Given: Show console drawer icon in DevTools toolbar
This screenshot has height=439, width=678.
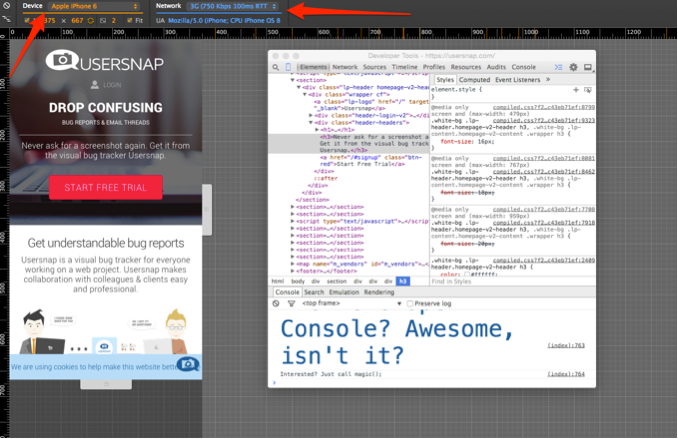Looking at the screenshot, I should click(x=559, y=67).
